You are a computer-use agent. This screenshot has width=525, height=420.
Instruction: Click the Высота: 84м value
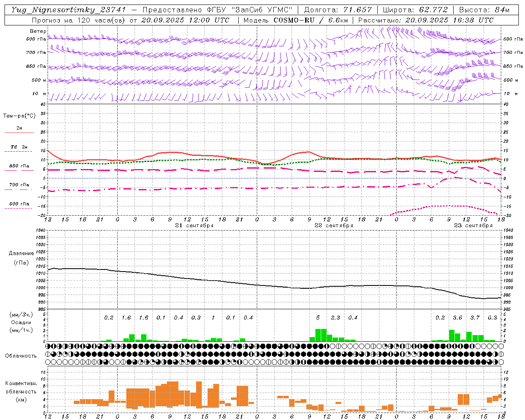(484, 10)
